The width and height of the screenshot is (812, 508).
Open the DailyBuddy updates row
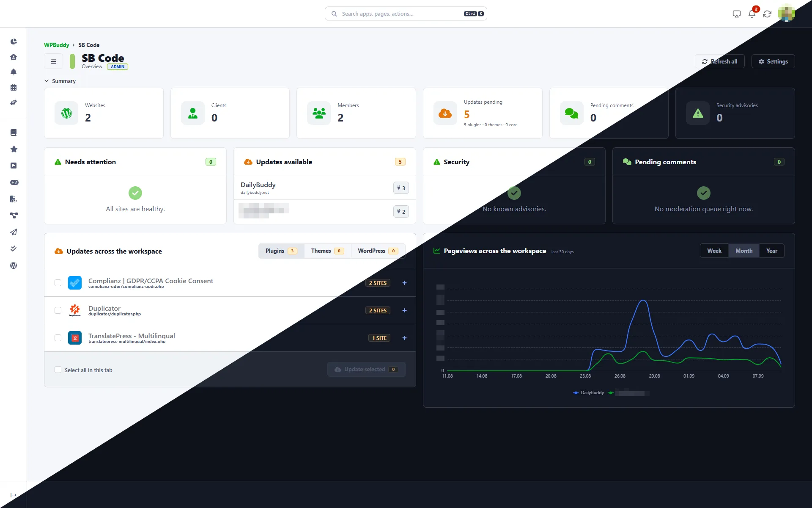tap(325, 188)
